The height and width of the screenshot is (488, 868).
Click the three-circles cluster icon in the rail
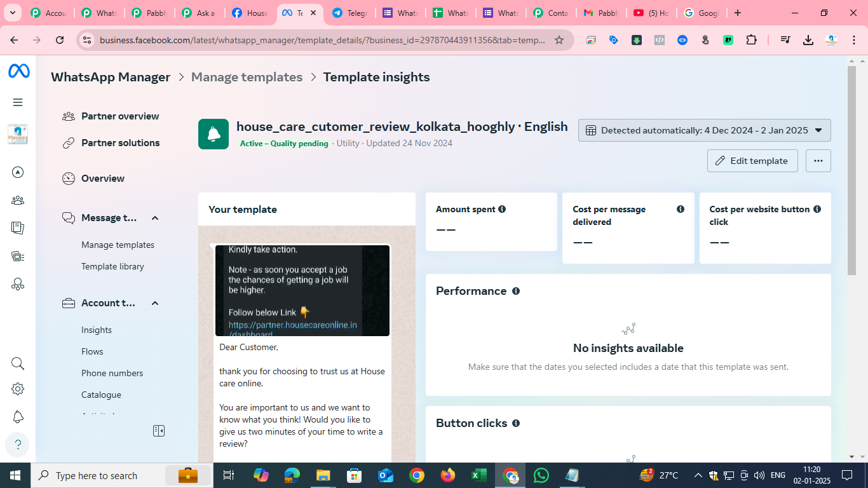click(18, 284)
